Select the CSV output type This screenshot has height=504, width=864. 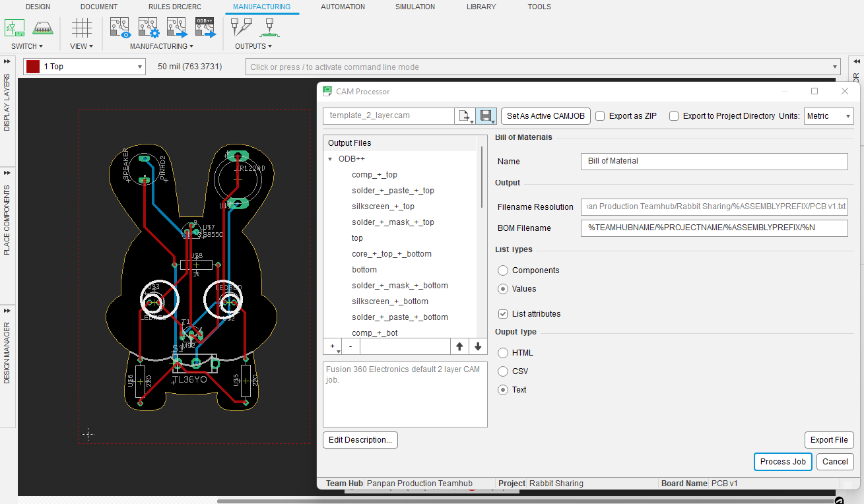[x=503, y=371]
